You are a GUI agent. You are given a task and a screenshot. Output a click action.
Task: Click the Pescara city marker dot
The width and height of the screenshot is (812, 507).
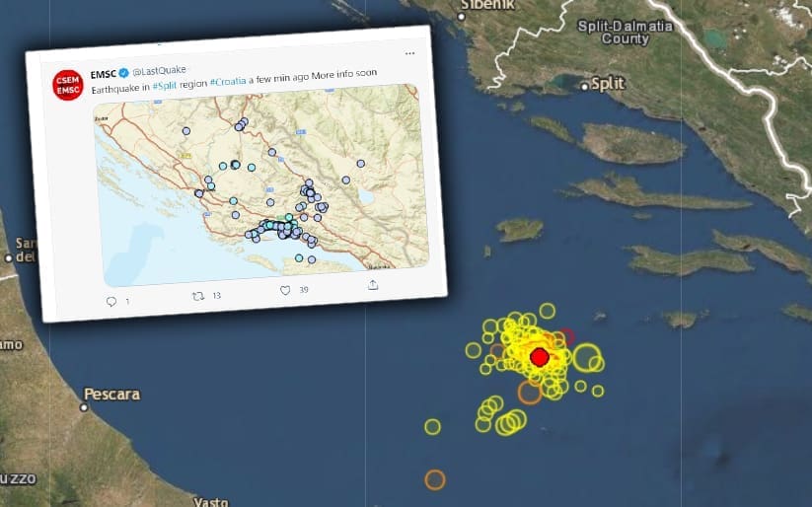point(84,406)
